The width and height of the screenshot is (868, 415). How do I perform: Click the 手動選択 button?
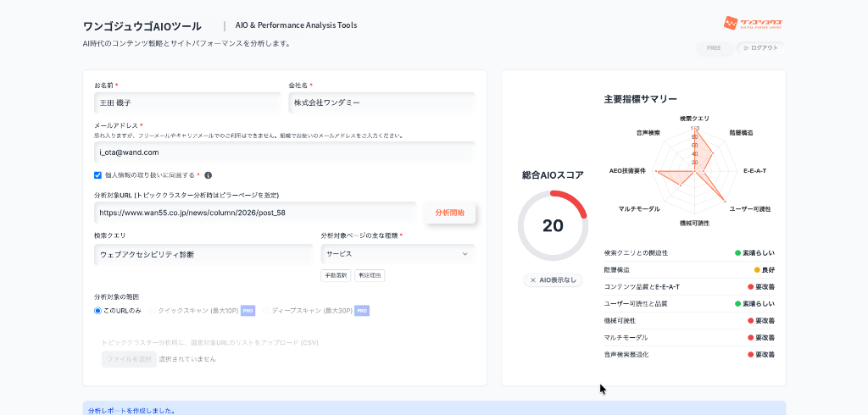click(336, 275)
